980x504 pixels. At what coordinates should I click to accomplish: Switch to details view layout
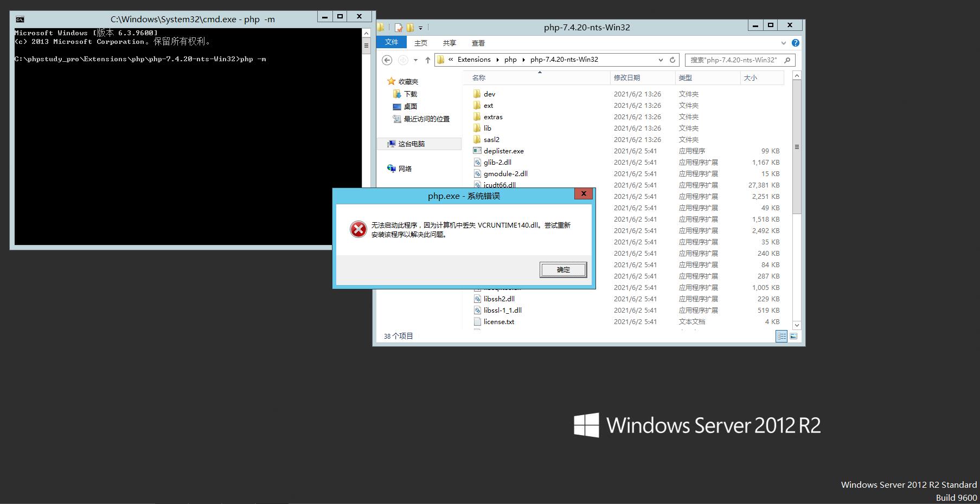pyautogui.click(x=782, y=337)
